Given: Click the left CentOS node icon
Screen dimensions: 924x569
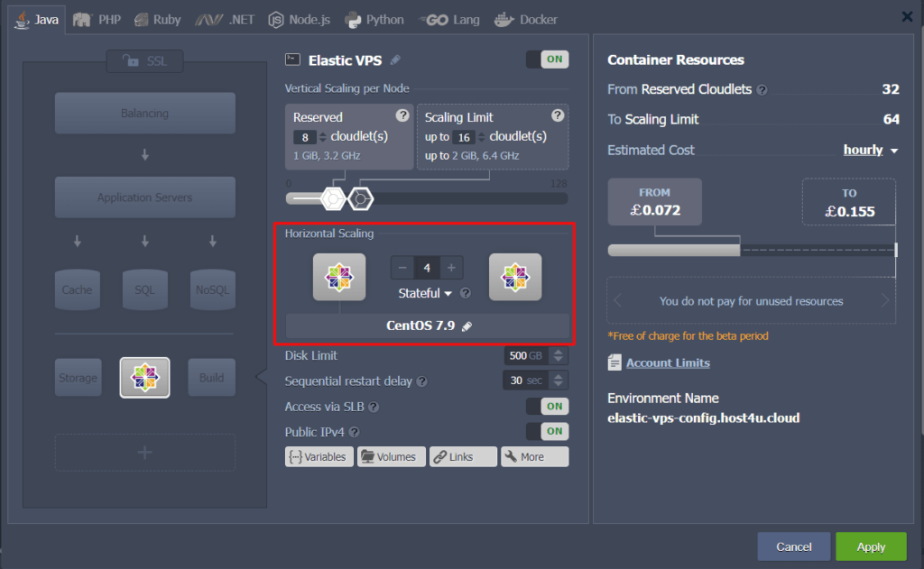Looking at the screenshot, I should 339,277.
